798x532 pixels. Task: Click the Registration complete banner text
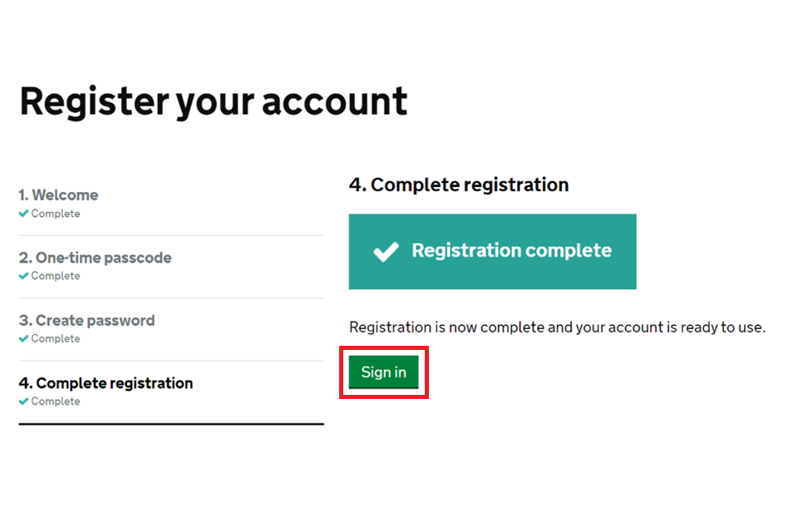click(511, 251)
